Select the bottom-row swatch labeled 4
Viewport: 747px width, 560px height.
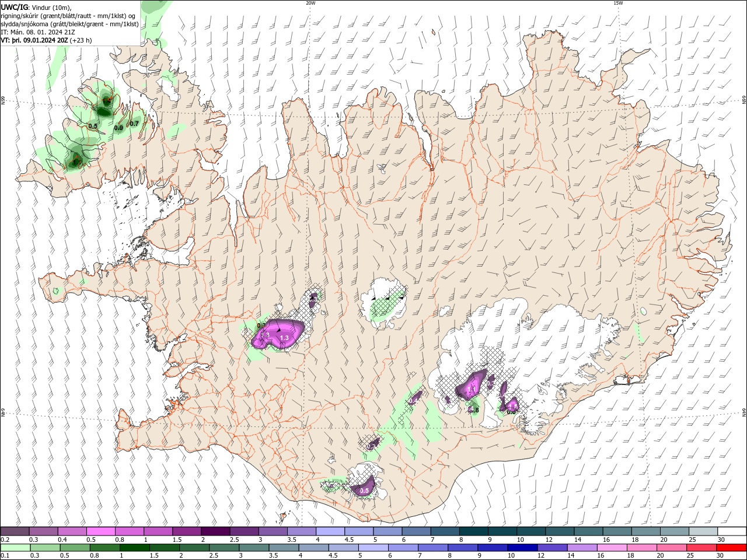[314, 548]
